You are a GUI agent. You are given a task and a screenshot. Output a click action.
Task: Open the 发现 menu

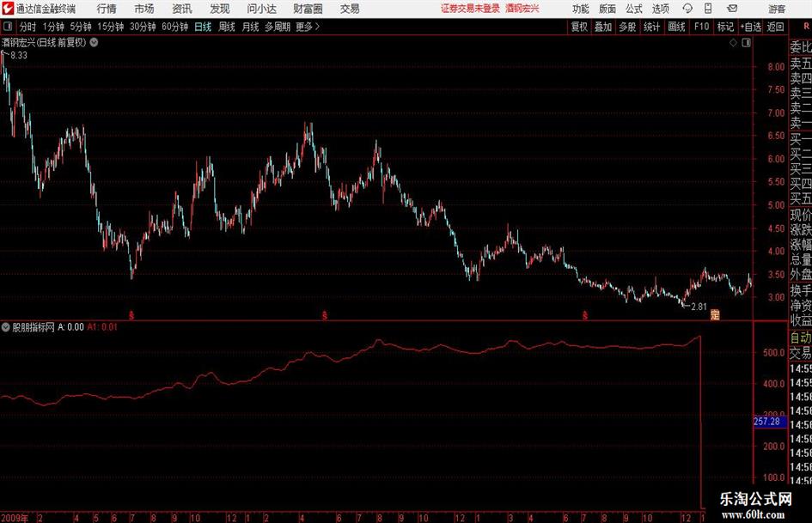pos(220,9)
